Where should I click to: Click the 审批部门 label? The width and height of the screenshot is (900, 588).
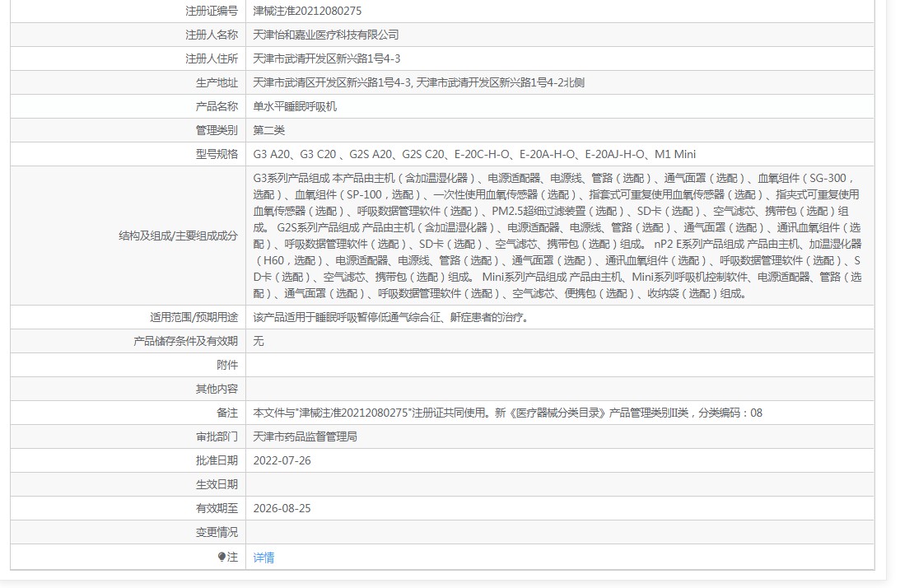(x=217, y=437)
